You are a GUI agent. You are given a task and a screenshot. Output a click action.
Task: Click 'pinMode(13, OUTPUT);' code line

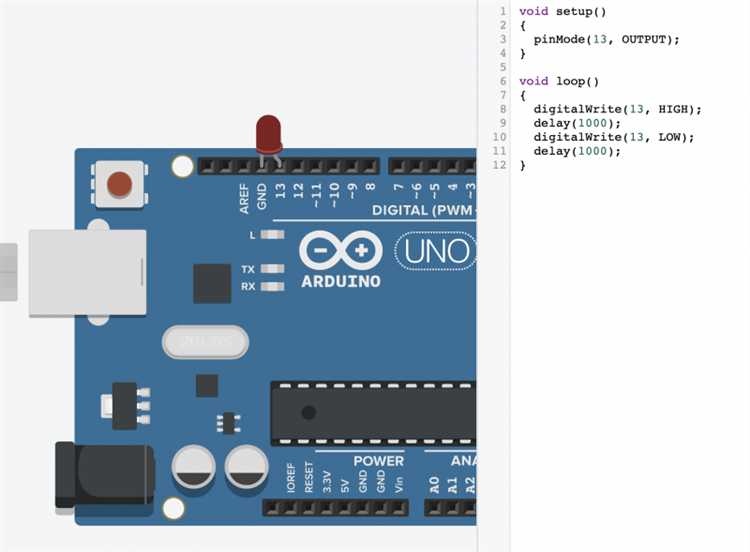click(x=607, y=39)
